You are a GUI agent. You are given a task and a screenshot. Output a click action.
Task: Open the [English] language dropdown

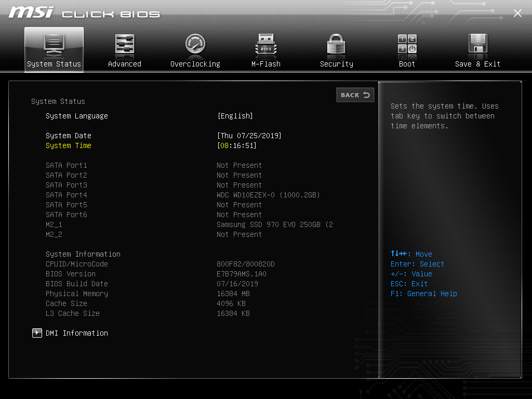pyautogui.click(x=235, y=116)
